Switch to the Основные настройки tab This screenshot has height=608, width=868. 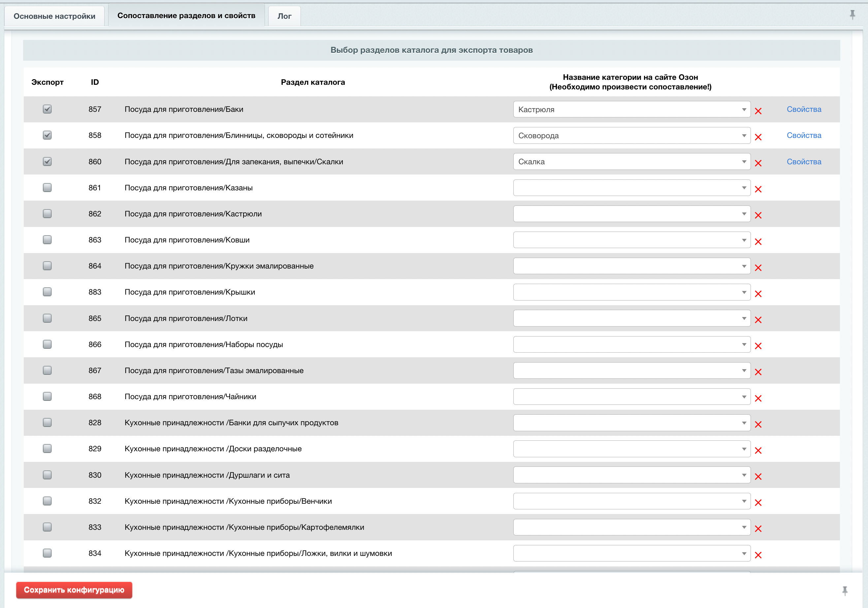click(54, 16)
